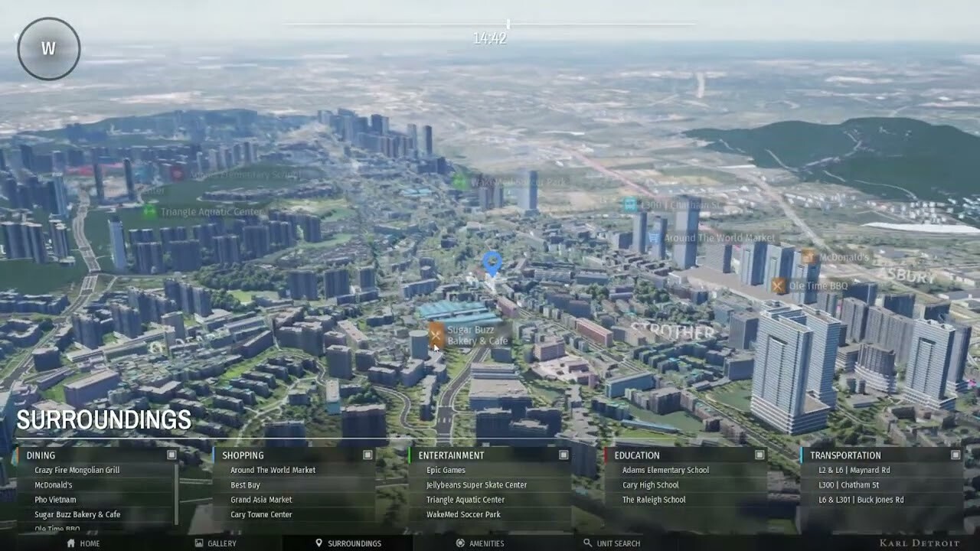
Task: Switch to the Amenities tab
Action: [480, 543]
